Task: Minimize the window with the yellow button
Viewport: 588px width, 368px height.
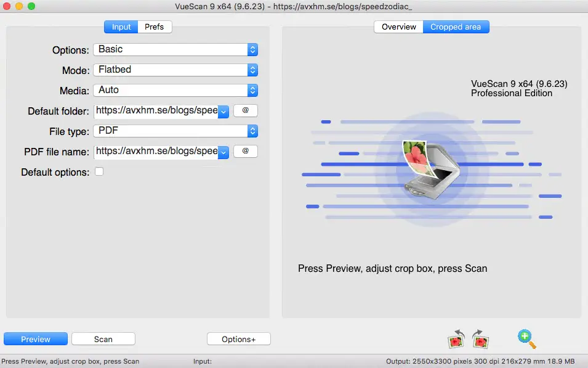Action: pos(18,6)
